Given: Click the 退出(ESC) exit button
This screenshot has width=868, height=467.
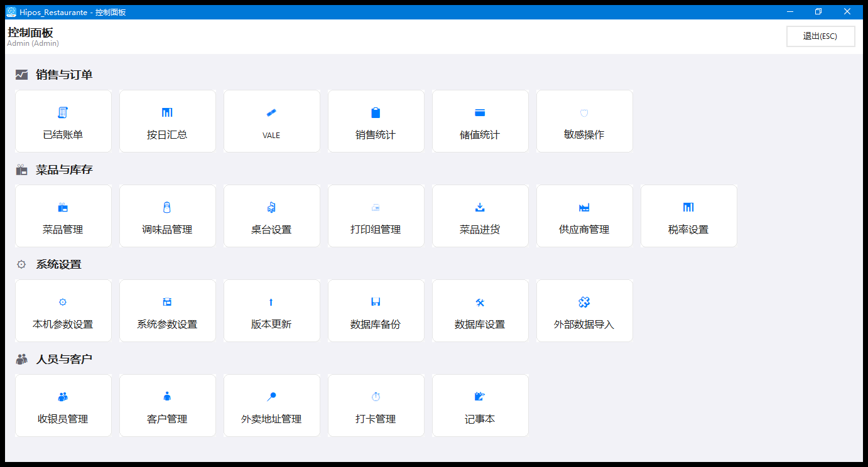Looking at the screenshot, I should pos(820,36).
